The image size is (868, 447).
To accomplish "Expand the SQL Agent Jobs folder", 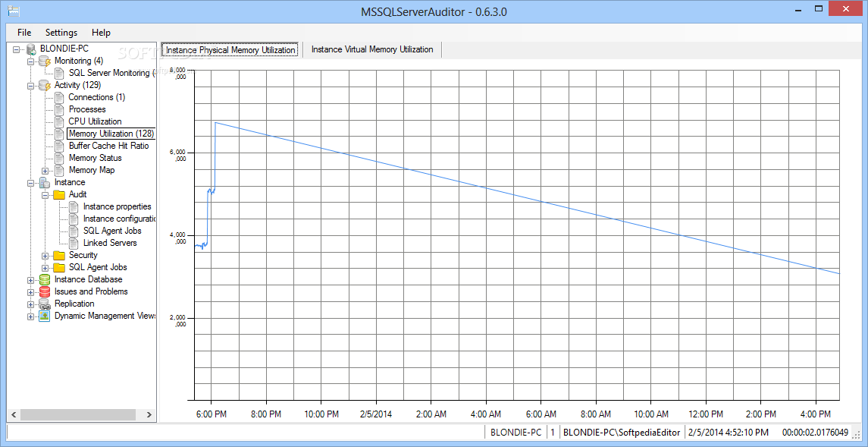I will 45,268.
